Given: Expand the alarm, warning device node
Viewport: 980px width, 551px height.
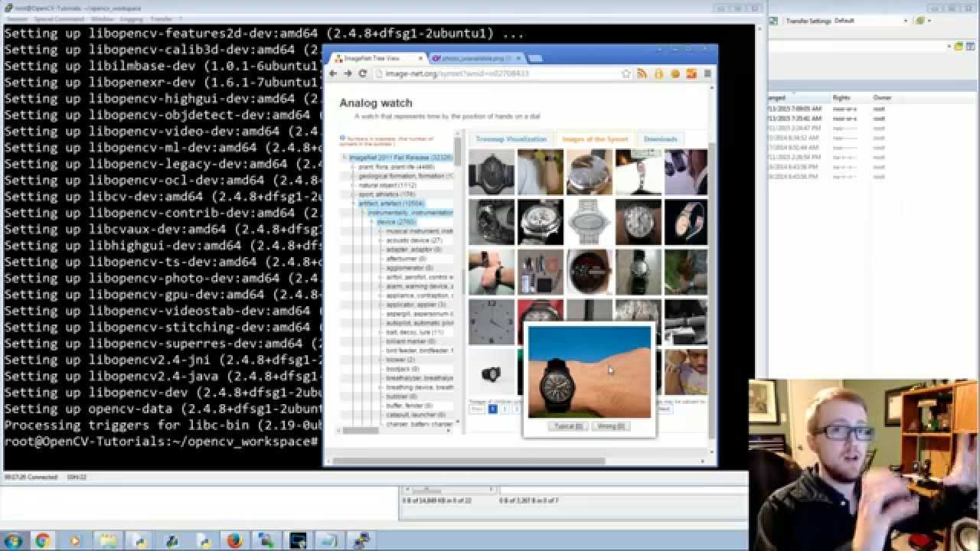Looking at the screenshot, I should tap(381, 286).
